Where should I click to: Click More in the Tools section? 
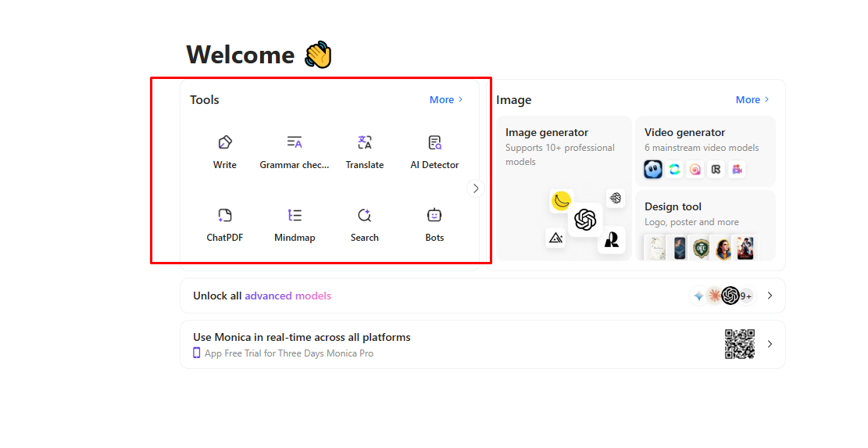pyautogui.click(x=446, y=99)
